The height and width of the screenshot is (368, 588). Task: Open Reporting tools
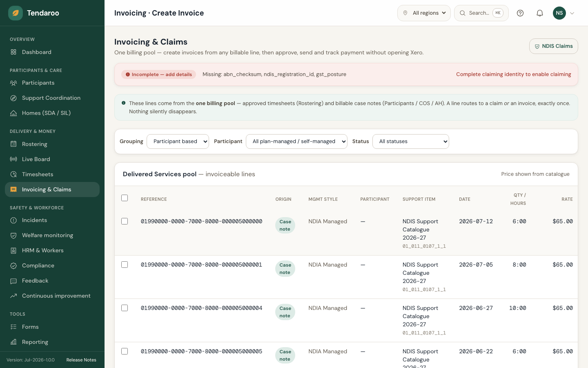click(52, 342)
